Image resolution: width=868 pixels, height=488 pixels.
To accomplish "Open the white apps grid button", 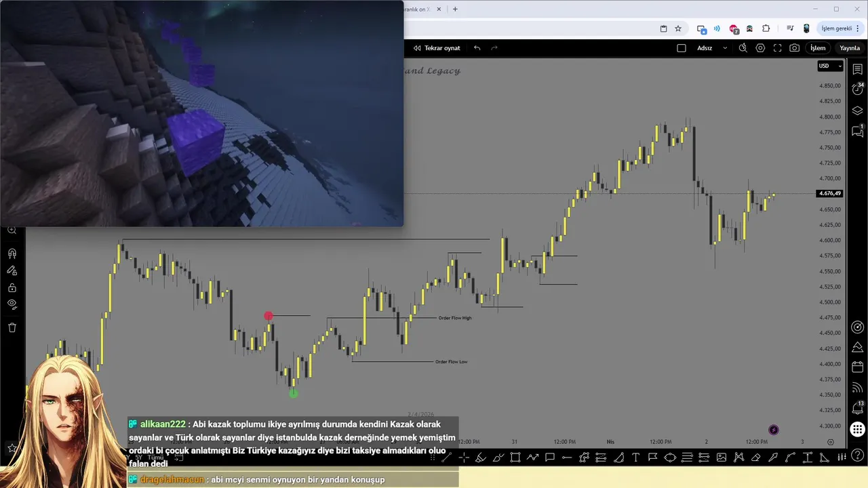I will click(858, 429).
